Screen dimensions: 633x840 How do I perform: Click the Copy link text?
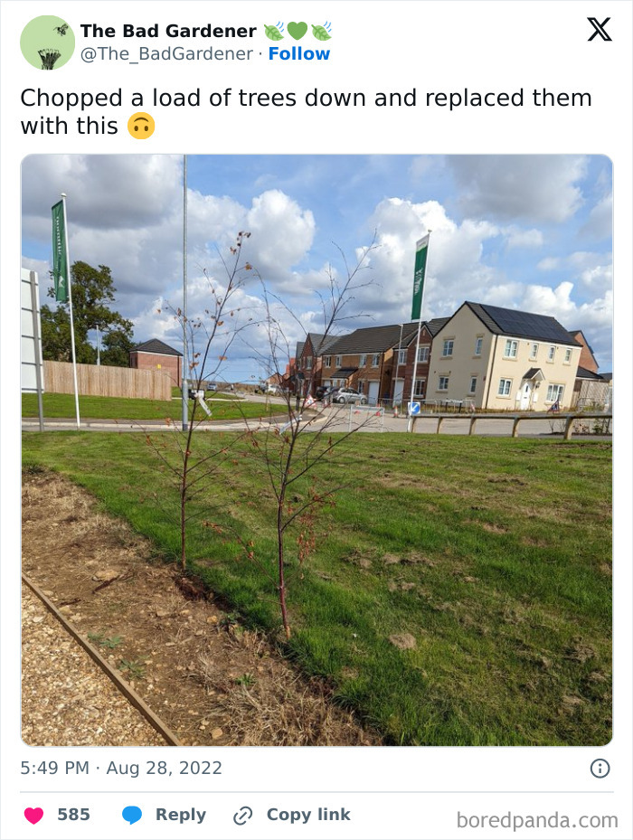point(308,815)
